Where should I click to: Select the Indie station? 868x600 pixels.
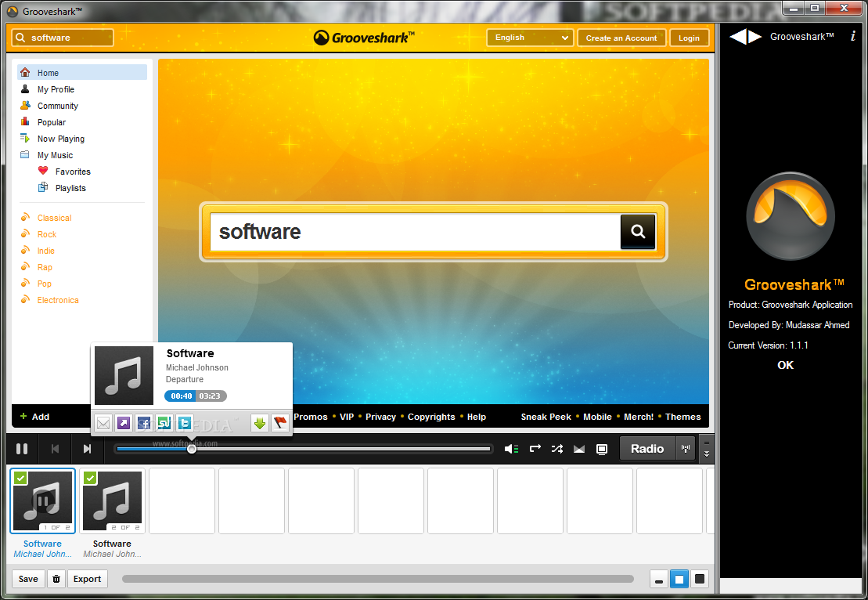(45, 251)
